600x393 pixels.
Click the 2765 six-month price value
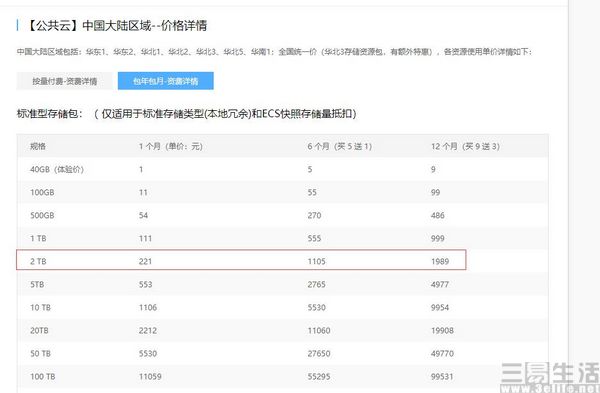click(317, 284)
